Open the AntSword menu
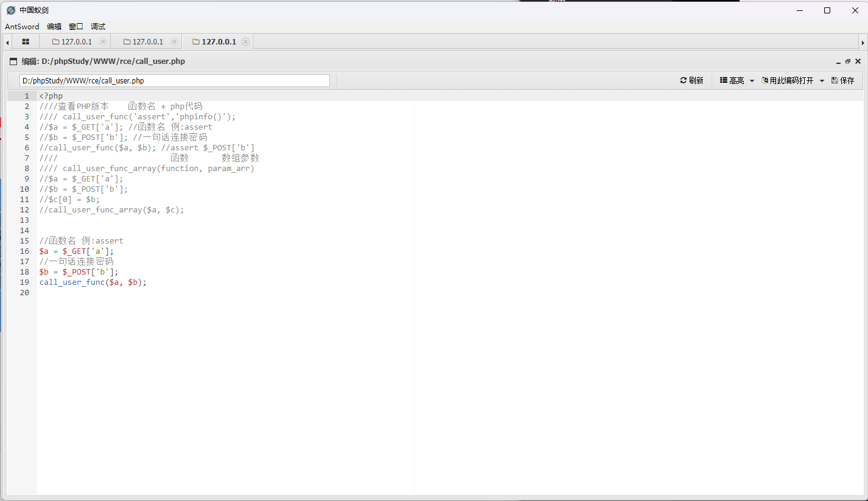Viewport: 868px width, 501px height. pyautogui.click(x=22, y=27)
